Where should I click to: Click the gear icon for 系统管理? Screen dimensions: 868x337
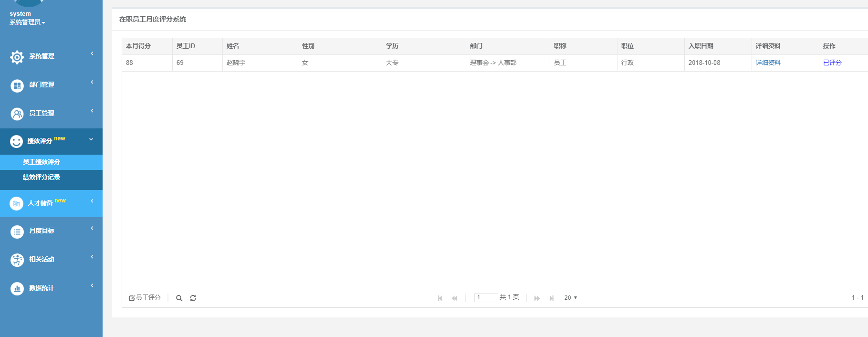tap(17, 57)
